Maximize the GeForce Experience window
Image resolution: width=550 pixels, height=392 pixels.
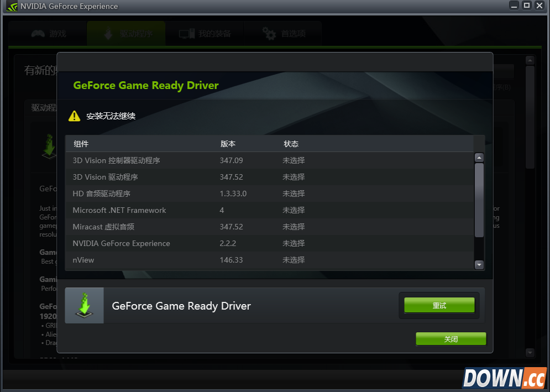coord(526,6)
